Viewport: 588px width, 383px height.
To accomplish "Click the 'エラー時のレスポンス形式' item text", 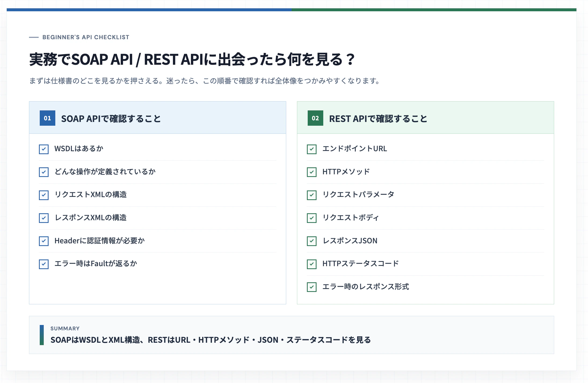I will 366,287.
